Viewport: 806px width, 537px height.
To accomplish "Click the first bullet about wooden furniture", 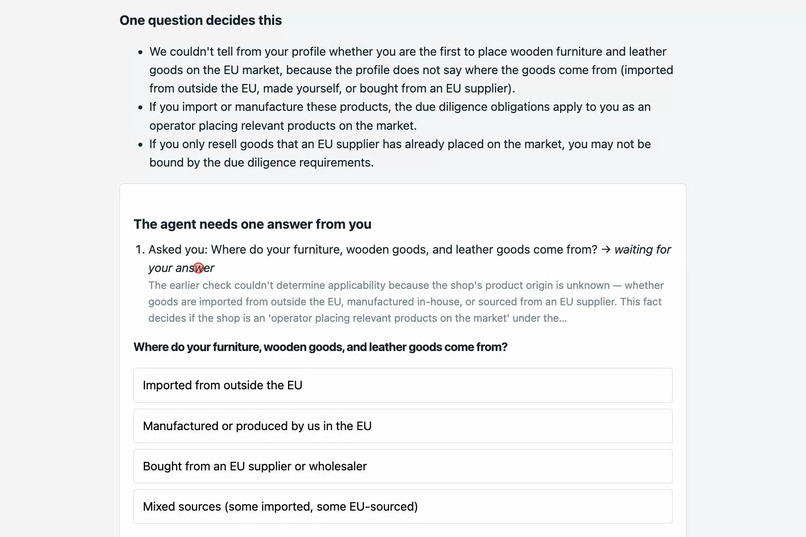I will (411, 70).
